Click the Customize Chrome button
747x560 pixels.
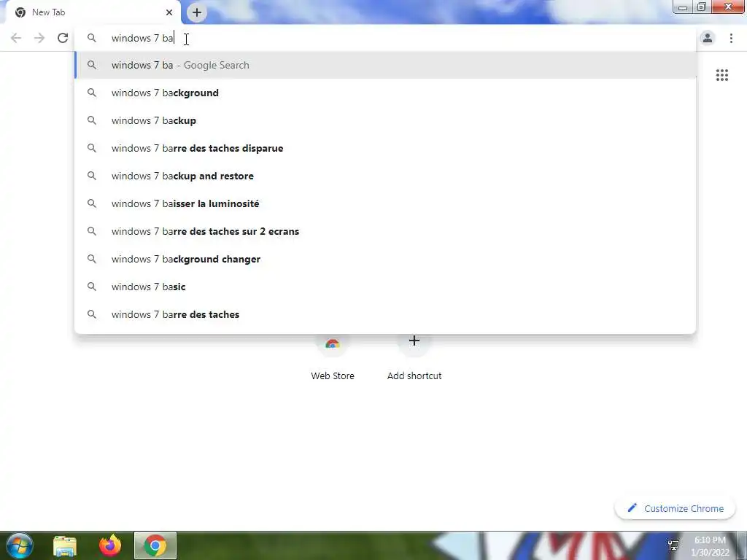tap(675, 508)
